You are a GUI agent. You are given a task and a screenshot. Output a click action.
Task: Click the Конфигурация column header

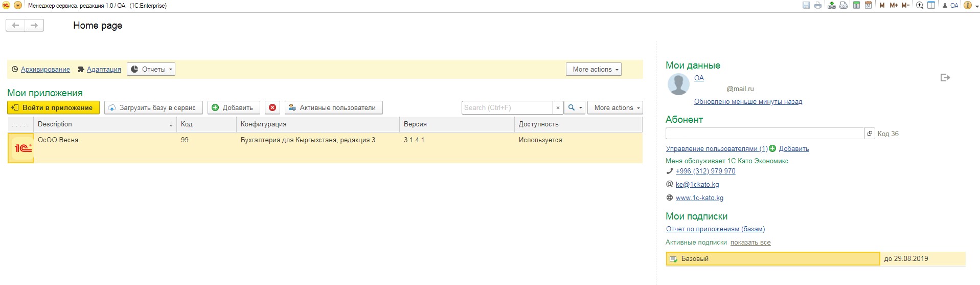(x=317, y=124)
